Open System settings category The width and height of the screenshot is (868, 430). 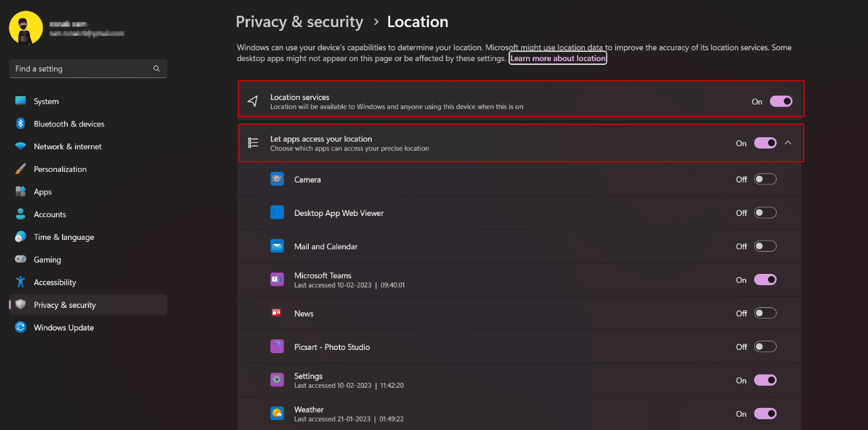[88, 101]
